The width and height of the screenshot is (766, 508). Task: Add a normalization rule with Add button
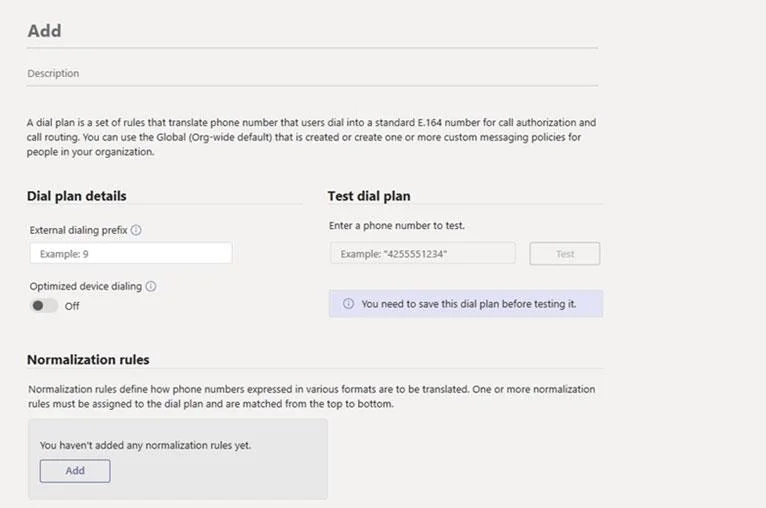tap(75, 470)
